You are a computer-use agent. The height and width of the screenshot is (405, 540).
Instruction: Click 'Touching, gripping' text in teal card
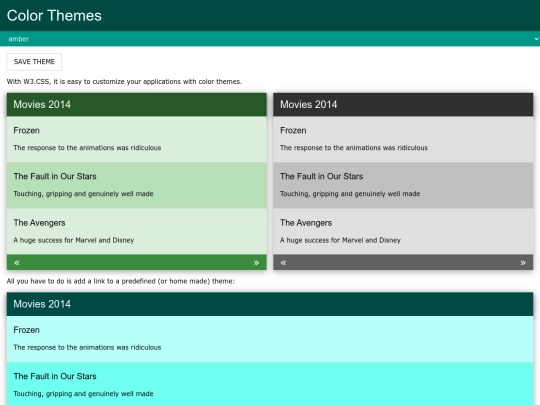coord(83,393)
